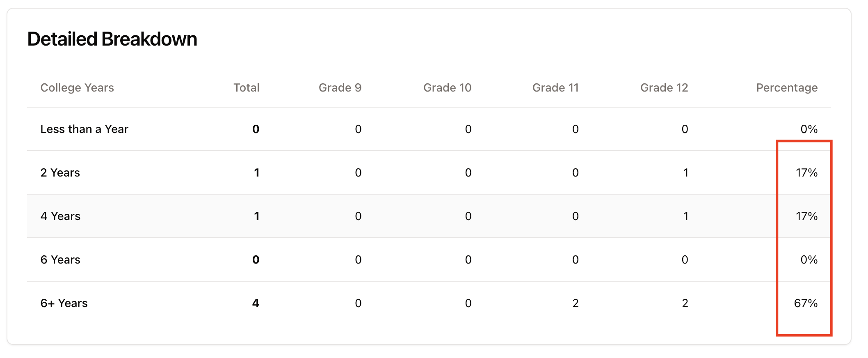Select the Less than a Year row label
This screenshot has width=868, height=358.
(x=84, y=129)
